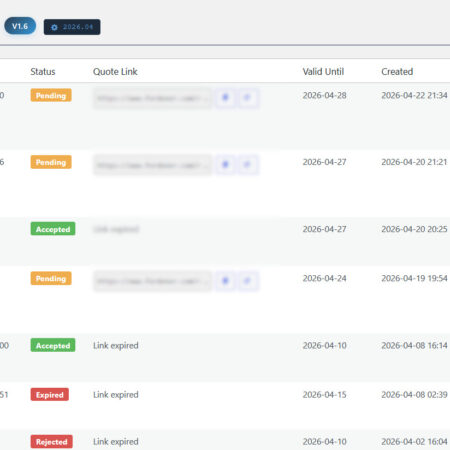Click the Valid Until date in the Rejected row
The image size is (450, 450).
pyautogui.click(x=324, y=442)
